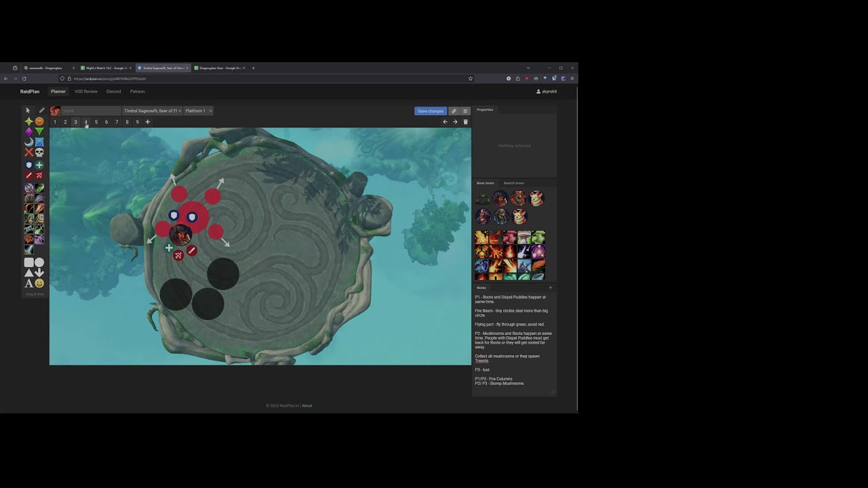Open the VOD Review tab
The height and width of the screenshot is (488, 868).
[86, 91]
